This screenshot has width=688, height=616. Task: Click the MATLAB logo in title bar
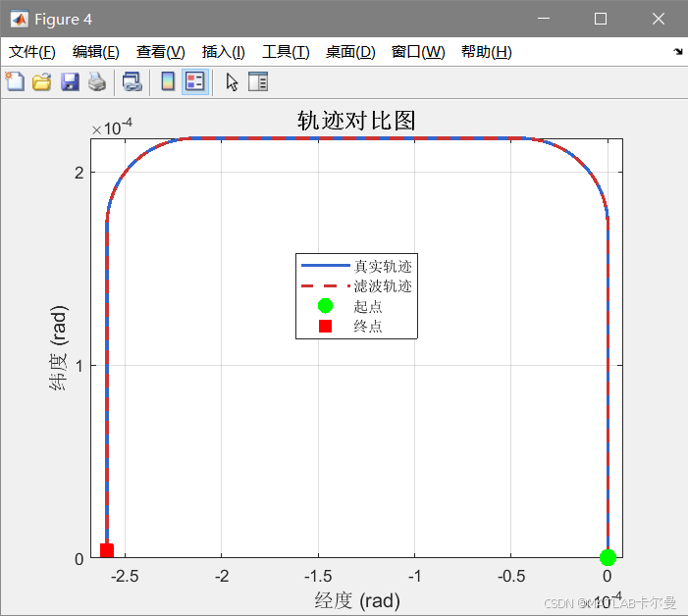20,19
